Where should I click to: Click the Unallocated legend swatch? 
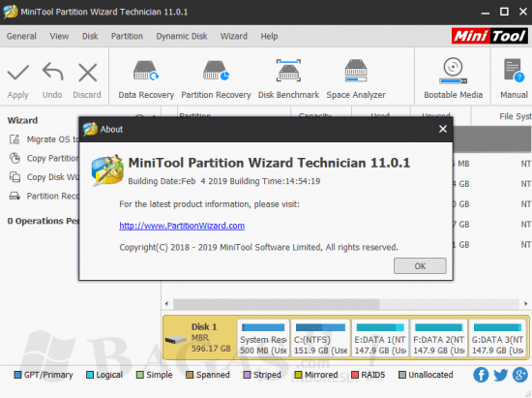tap(402, 375)
